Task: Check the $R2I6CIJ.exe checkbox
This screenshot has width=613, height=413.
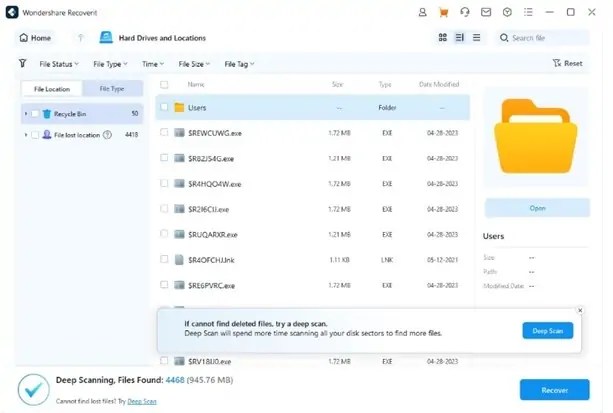Action: tap(164, 208)
